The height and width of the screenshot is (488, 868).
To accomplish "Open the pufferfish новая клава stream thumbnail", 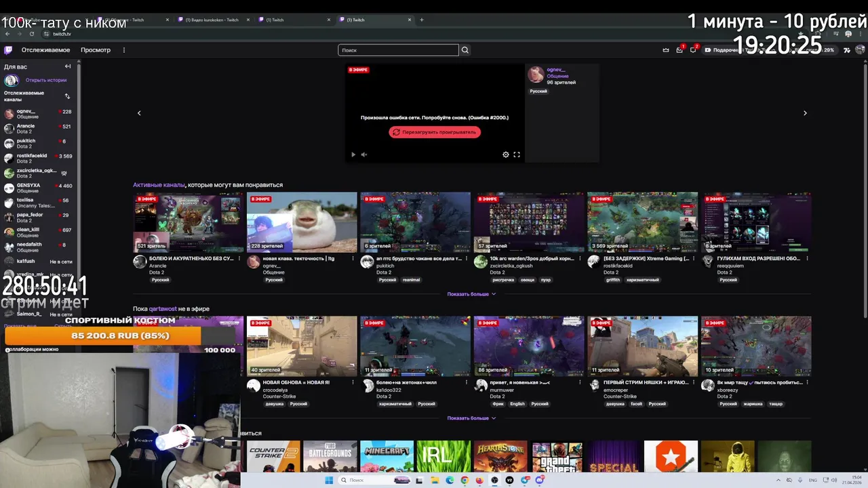I will 302,222.
